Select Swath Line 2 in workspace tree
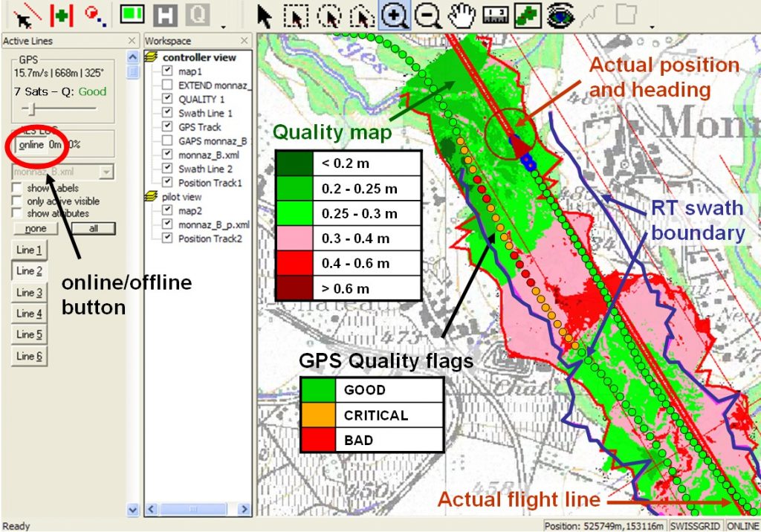Image resolution: width=761 pixels, height=532 pixels. [x=205, y=169]
